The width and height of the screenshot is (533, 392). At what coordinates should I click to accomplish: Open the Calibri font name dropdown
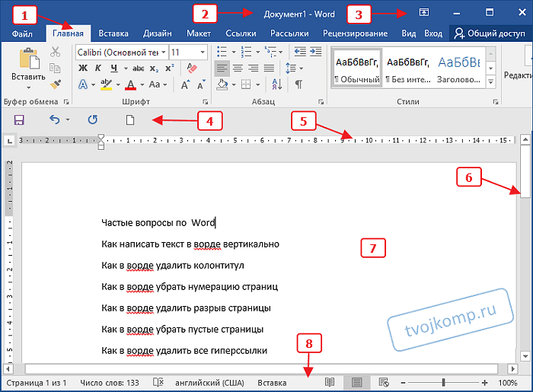[164, 53]
